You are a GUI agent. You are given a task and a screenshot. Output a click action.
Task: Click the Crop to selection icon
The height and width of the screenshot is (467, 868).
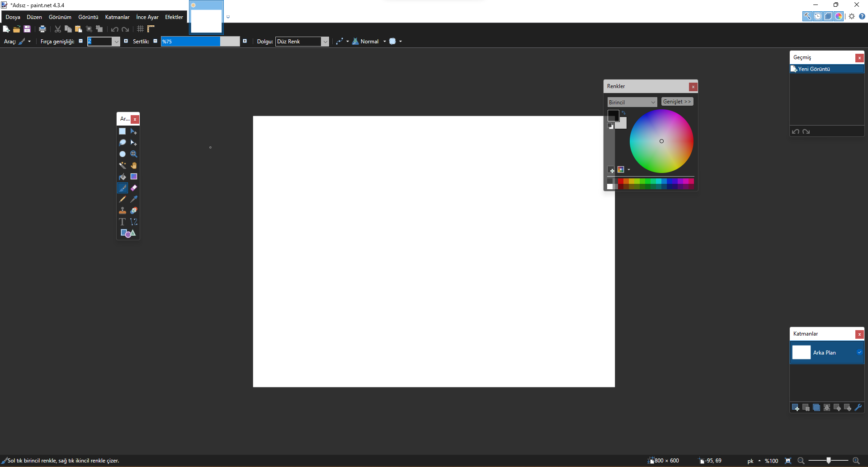coord(89,29)
